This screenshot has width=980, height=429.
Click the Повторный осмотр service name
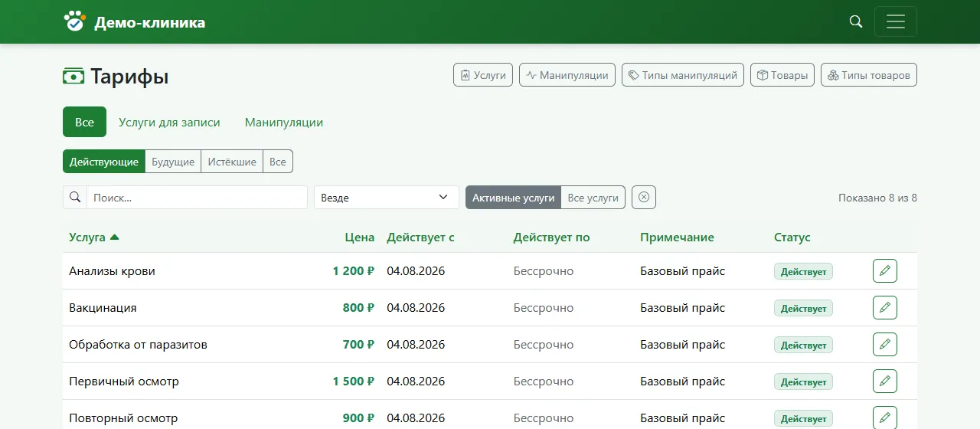pyautogui.click(x=123, y=418)
